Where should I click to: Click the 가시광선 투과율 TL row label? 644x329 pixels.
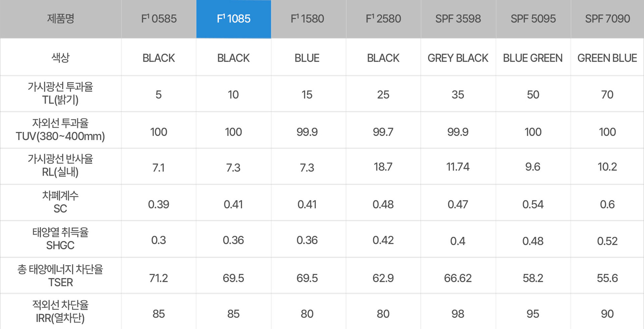60,93
